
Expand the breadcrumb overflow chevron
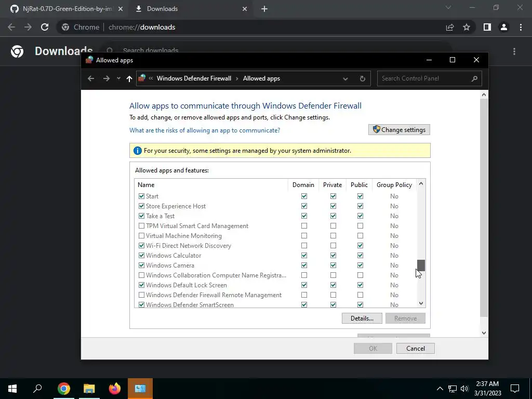tap(151, 78)
